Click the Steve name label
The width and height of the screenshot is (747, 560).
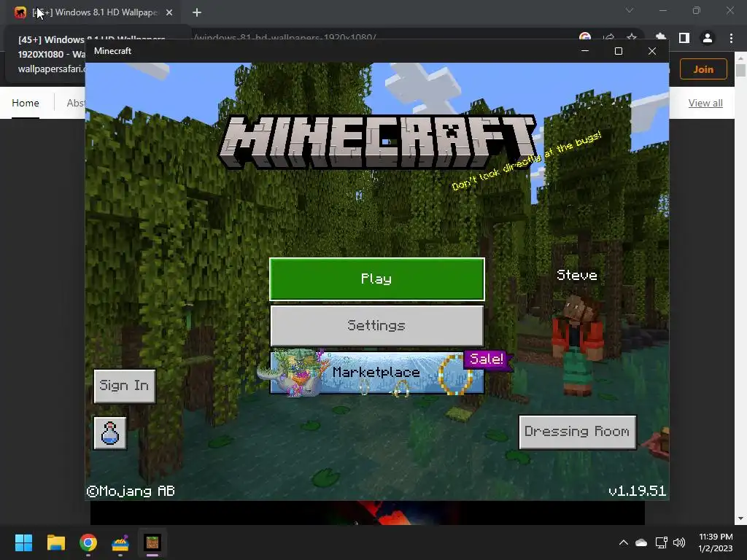click(577, 275)
